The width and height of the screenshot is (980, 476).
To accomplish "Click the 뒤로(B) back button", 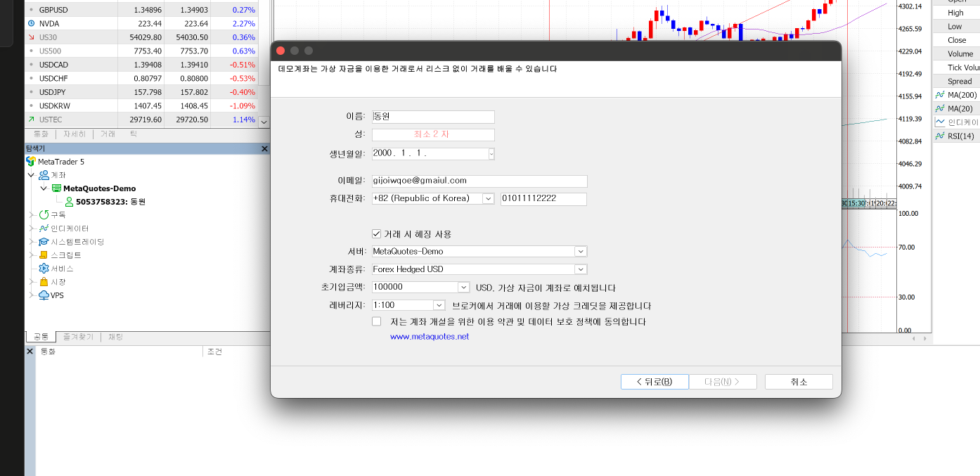I will [655, 382].
